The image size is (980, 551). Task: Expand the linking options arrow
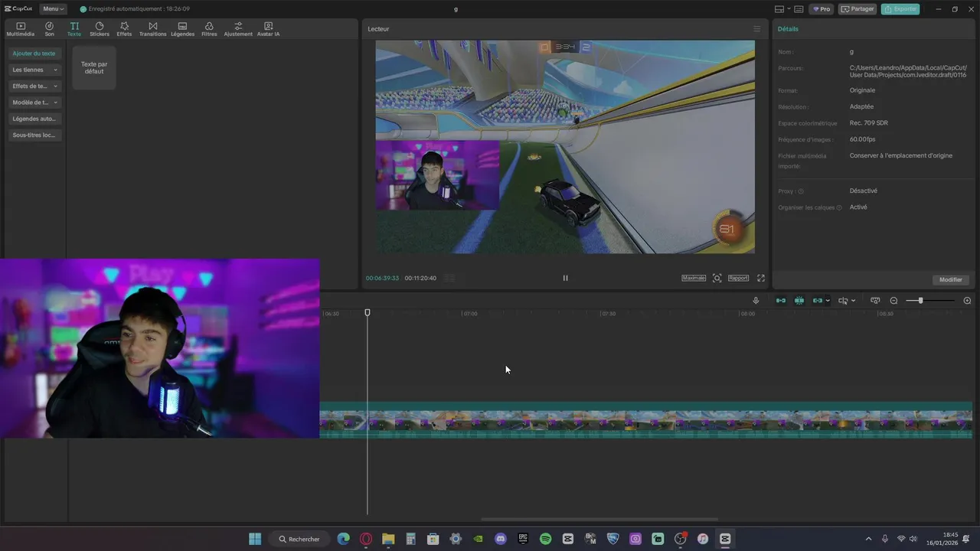pos(828,301)
